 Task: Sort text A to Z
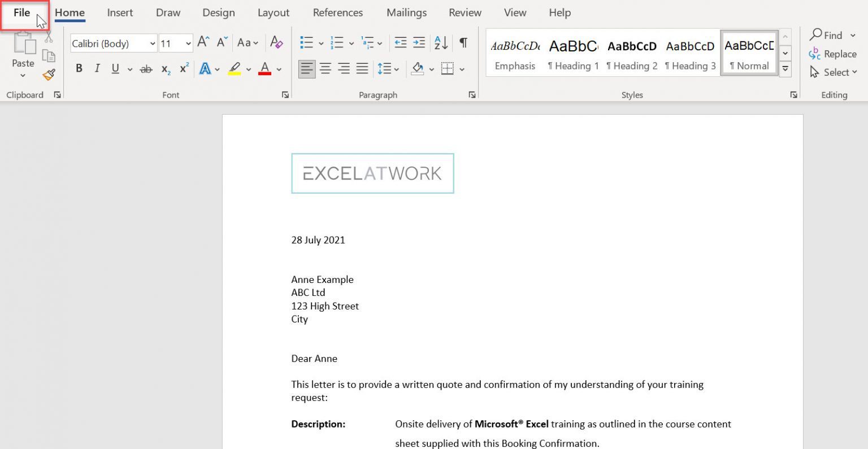(441, 42)
